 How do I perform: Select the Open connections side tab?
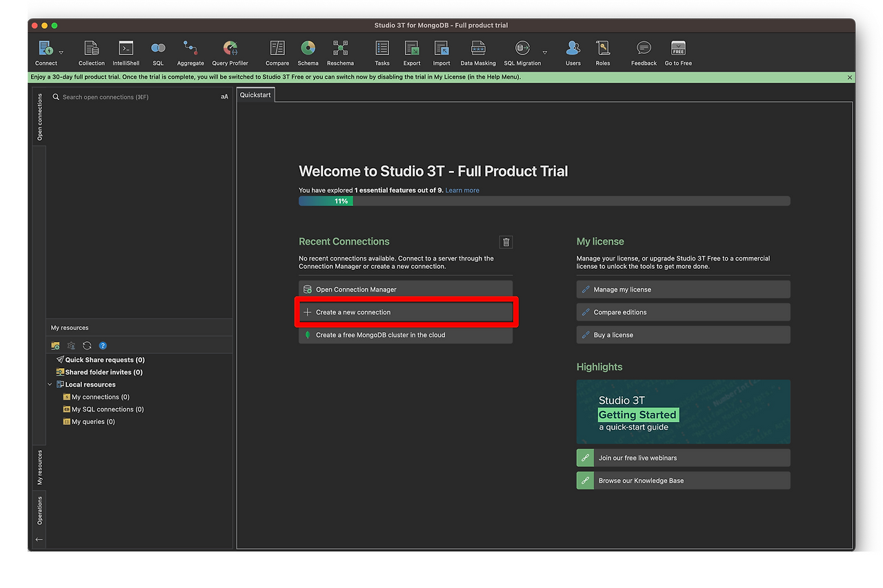point(39,116)
